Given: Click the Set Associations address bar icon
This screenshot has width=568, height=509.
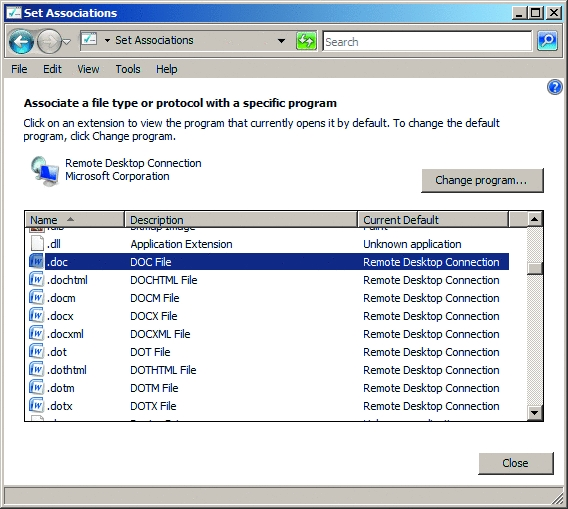Looking at the screenshot, I should 89,39.
